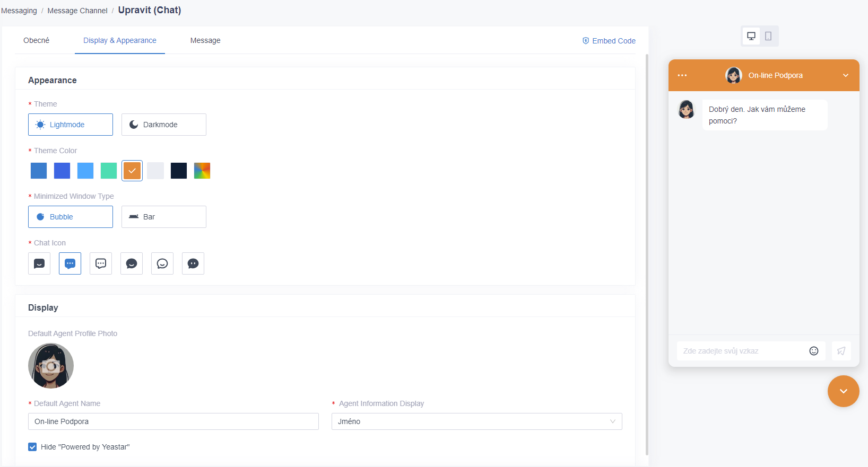Select Darkmode theme option
868x467 pixels.
tap(163, 125)
